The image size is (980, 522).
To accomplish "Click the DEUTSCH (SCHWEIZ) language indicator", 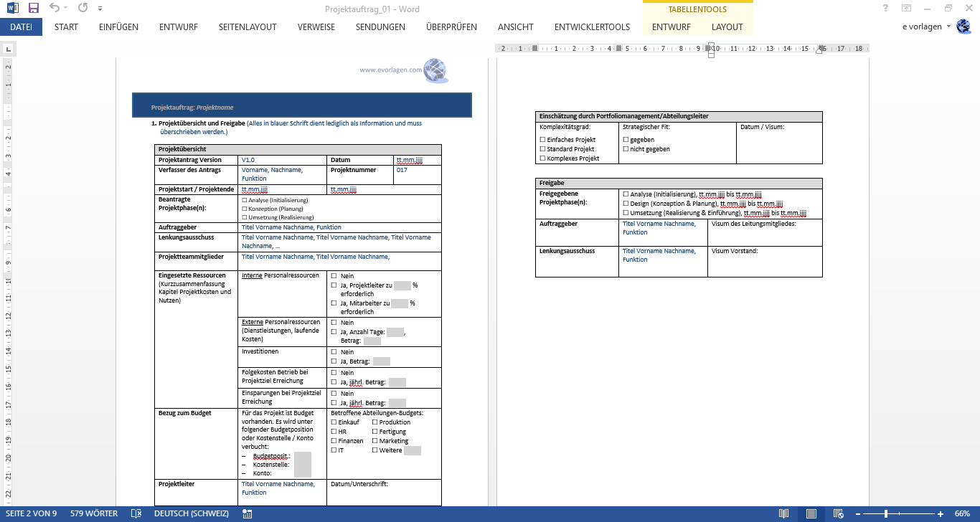I will click(192, 513).
